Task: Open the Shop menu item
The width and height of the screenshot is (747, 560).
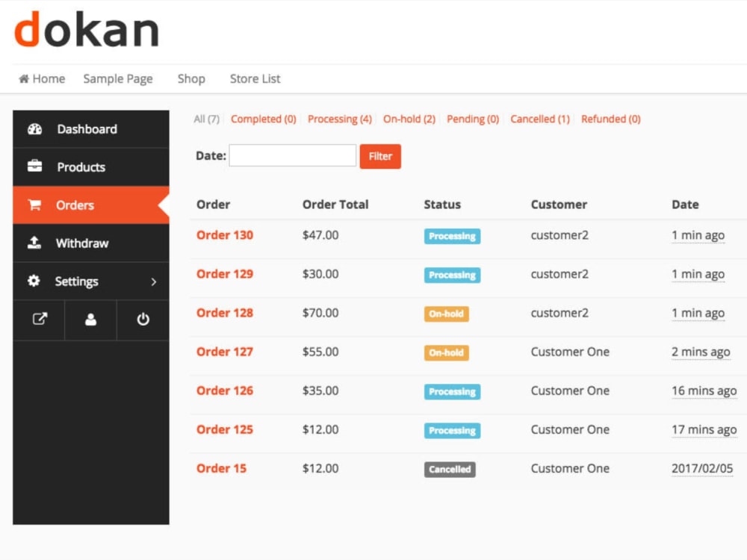Action: tap(191, 78)
